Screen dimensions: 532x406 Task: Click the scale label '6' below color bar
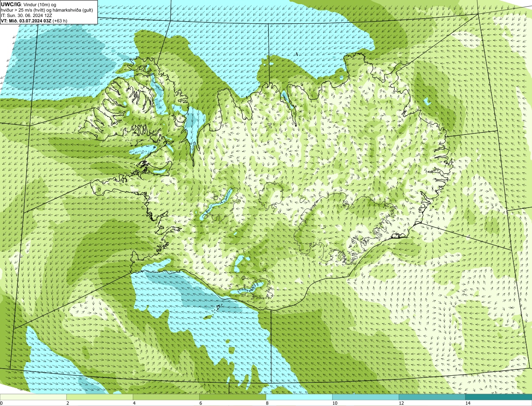point(200,403)
